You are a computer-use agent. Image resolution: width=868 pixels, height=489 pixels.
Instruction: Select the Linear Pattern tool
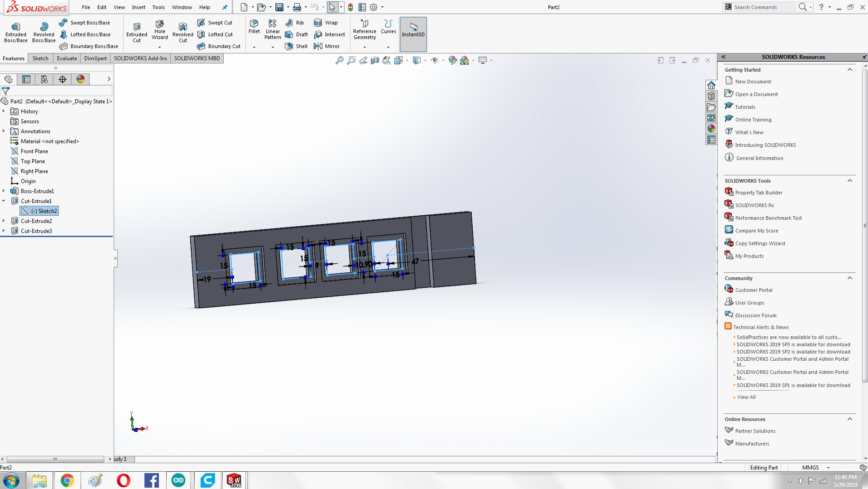(x=273, y=30)
